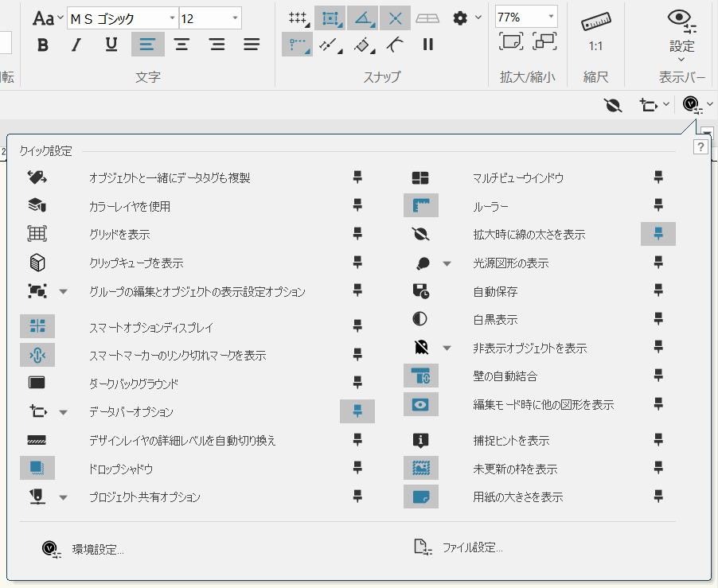The height and width of the screenshot is (588, 718).
Task: Unpin the data bar options pin
Action: point(357,411)
